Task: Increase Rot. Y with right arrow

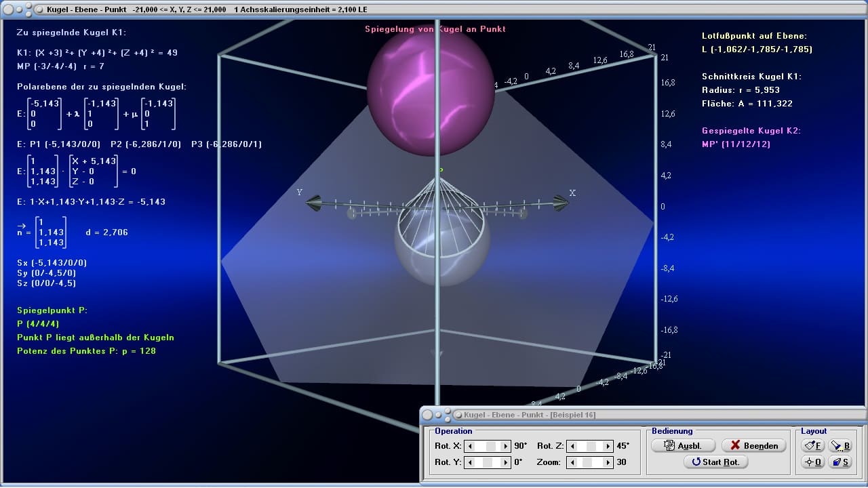Action: [x=505, y=462]
